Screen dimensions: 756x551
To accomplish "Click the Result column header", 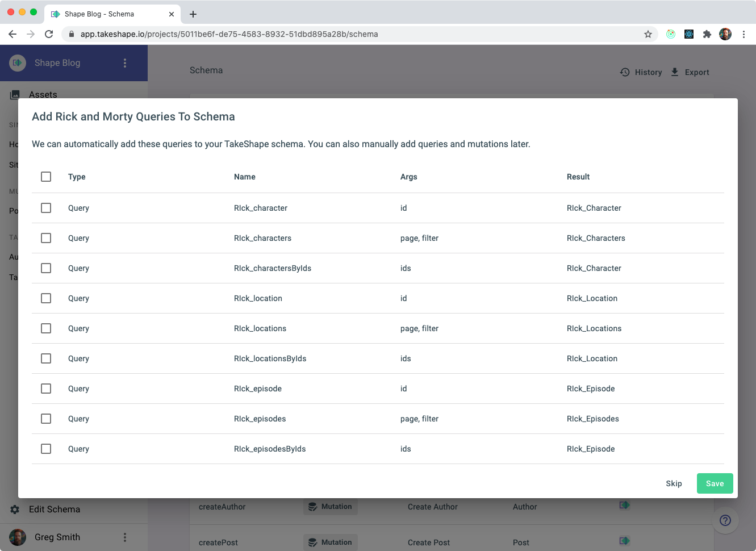I will (578, 177).
